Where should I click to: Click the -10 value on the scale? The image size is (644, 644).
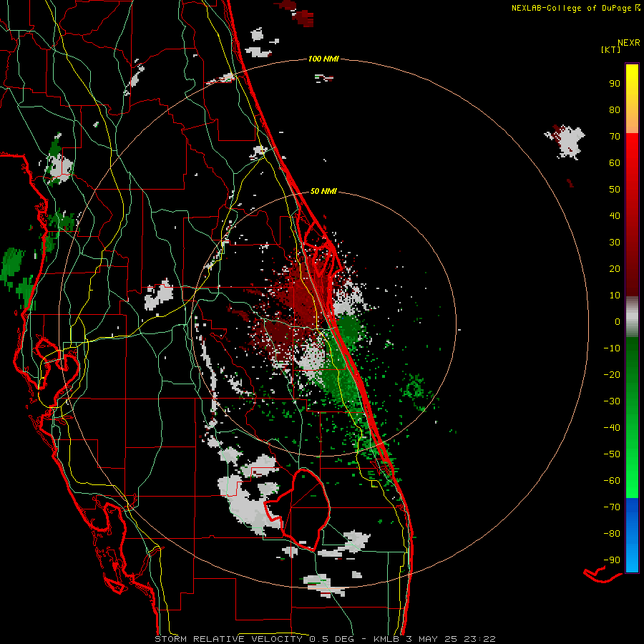[612, 348]
